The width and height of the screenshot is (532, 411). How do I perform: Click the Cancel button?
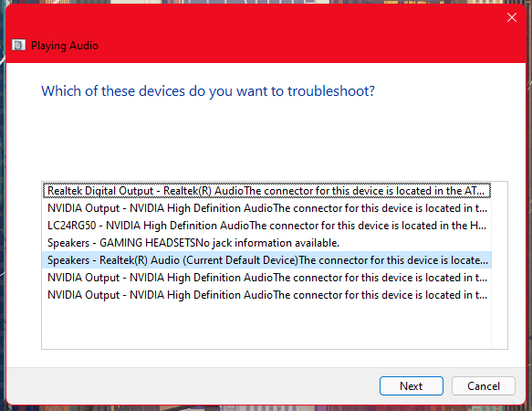(484, 385)
